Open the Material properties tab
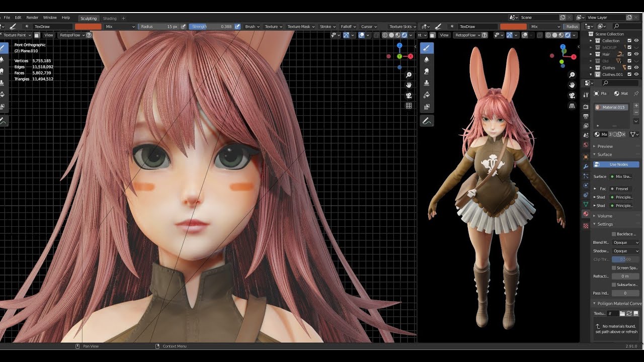This screenshot has width=644, height=362. tap(586, 214)
